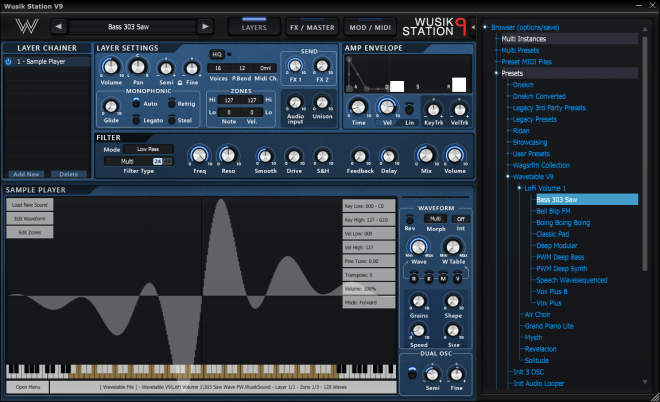660x402 pixels.
Task: Click the Transpose value field in Sample Player
Action: point(369,275)
